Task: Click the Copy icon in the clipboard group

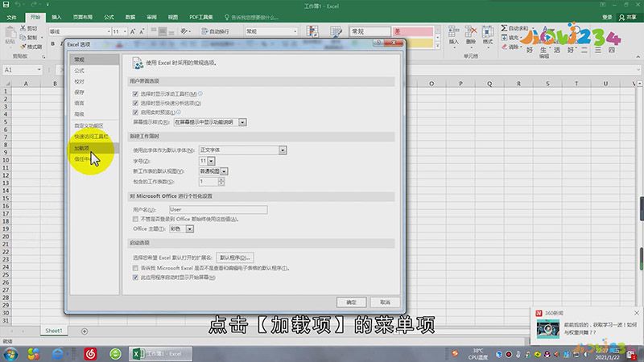Action: pyautogui.click(x=23, y=37)
